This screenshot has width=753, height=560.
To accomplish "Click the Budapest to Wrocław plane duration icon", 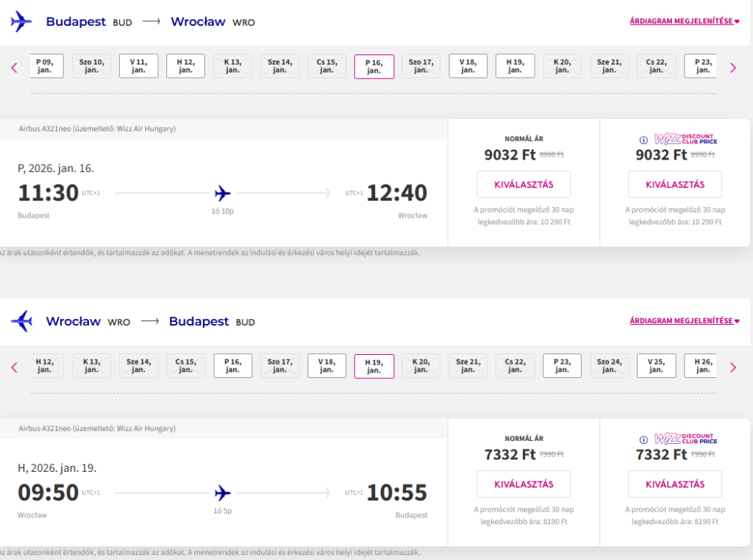I will click(x=223, y=193).
